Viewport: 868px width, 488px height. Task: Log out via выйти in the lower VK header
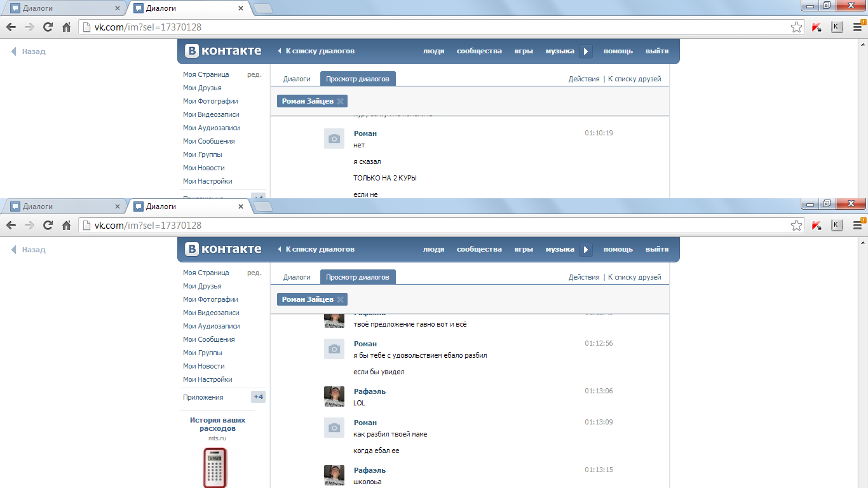click(657, 250)
